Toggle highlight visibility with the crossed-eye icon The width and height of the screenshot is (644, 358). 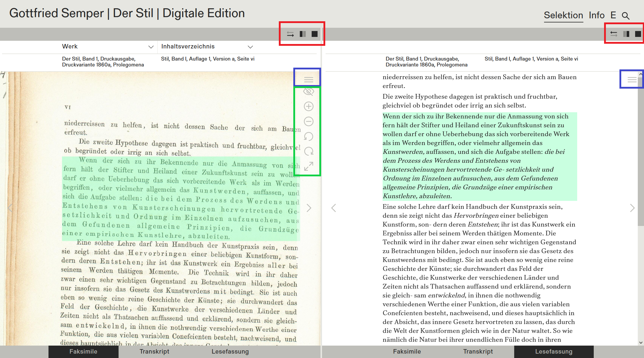(x=309, y=91)
